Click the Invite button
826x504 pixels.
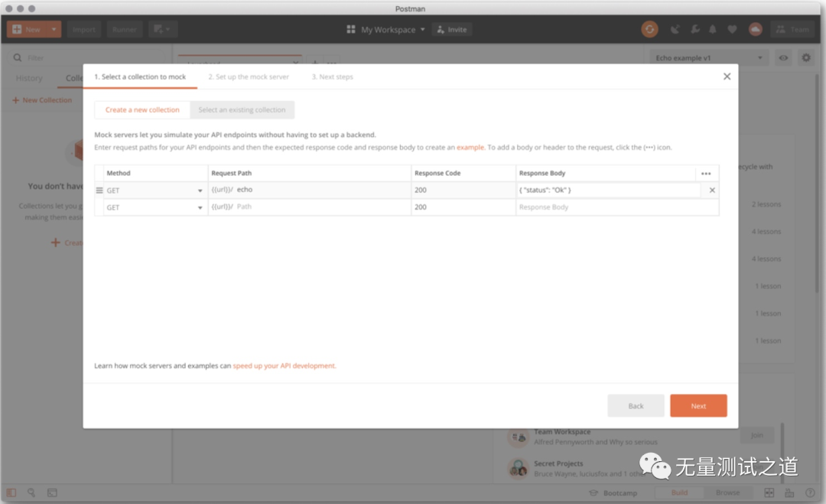(452, 30)
